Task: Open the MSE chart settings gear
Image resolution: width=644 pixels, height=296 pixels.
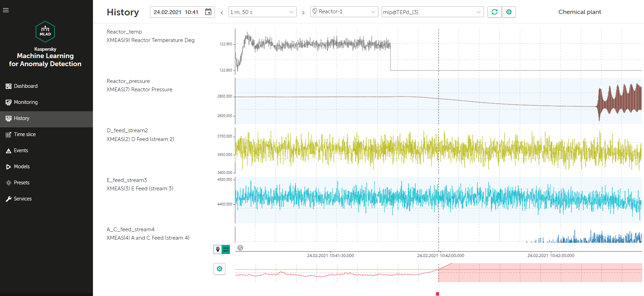Action: pyautogui.click(x=219, y=269)
